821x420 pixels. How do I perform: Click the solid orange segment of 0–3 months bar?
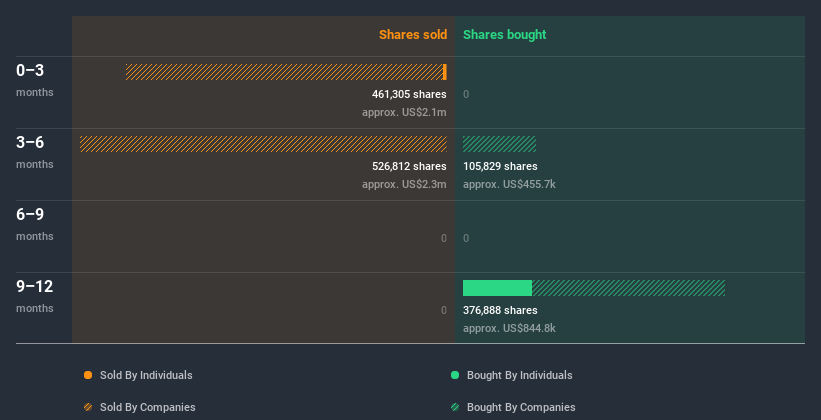point(445,72)
